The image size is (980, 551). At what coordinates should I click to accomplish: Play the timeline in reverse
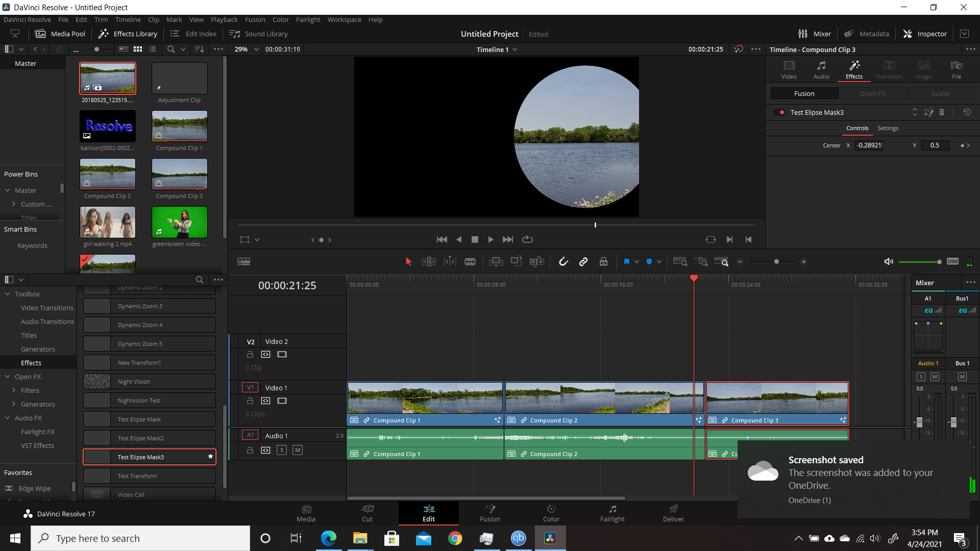coord(459,239)
